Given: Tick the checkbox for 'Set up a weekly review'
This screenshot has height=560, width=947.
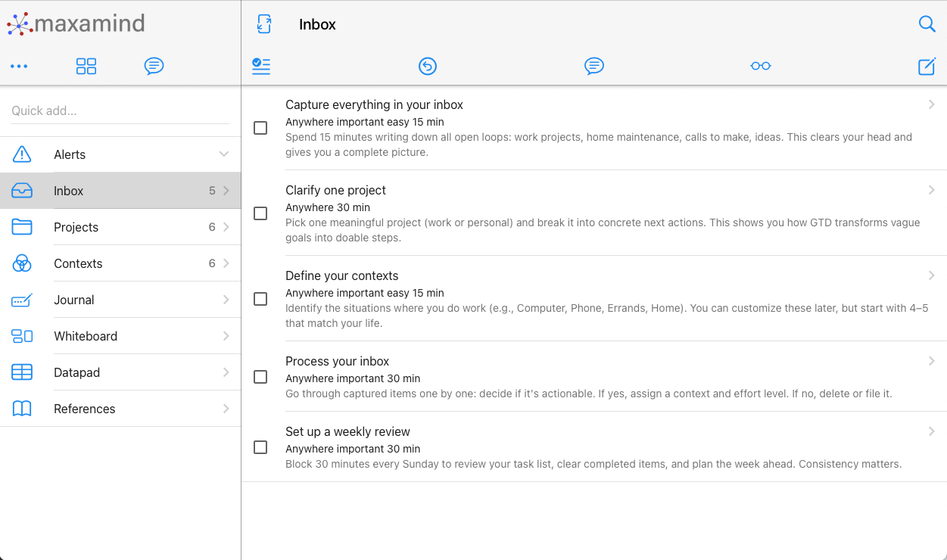Looking at the screenshot, I should point(260,447).
